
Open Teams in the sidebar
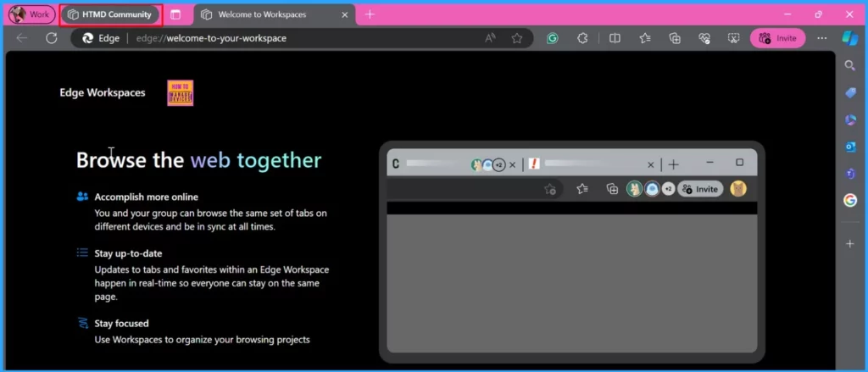click(x=850, y=174)
